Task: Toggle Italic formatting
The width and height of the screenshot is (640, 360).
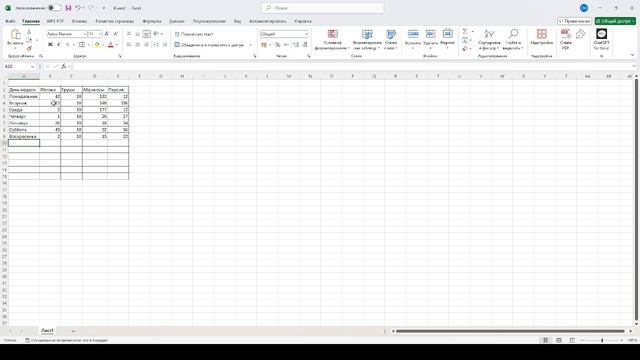Action: [x=59, y=44]
